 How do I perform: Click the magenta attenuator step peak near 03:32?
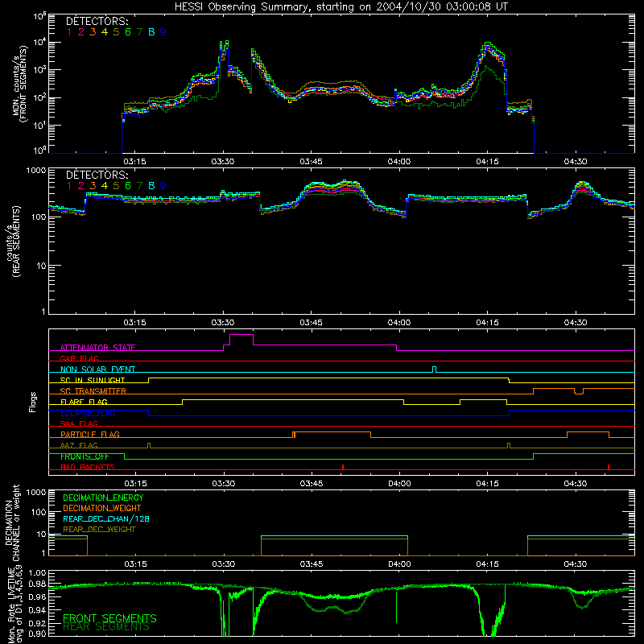click(242, 335)
